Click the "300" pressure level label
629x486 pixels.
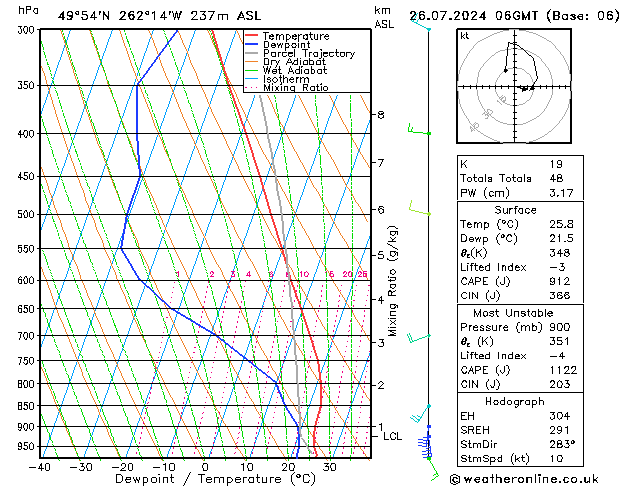28,30
